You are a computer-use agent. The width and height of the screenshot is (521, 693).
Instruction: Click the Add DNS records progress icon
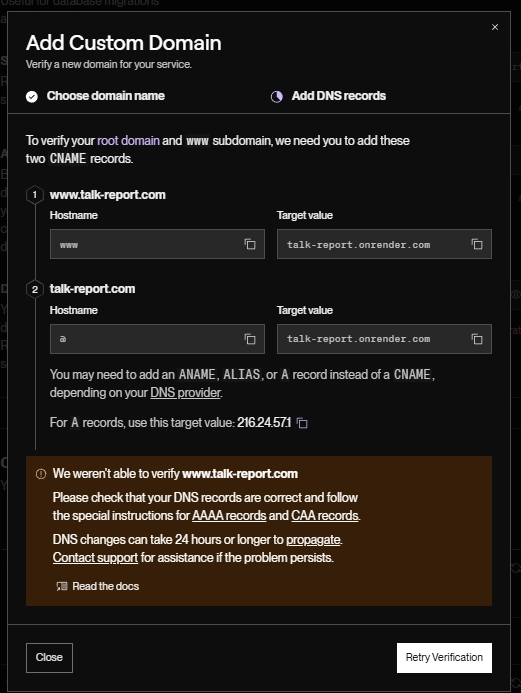click(277, 96)
